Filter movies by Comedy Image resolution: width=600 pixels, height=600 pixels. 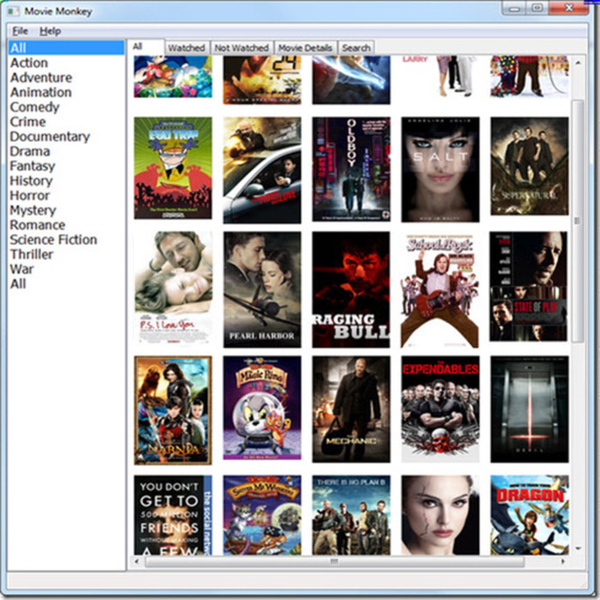pos(34,107)
